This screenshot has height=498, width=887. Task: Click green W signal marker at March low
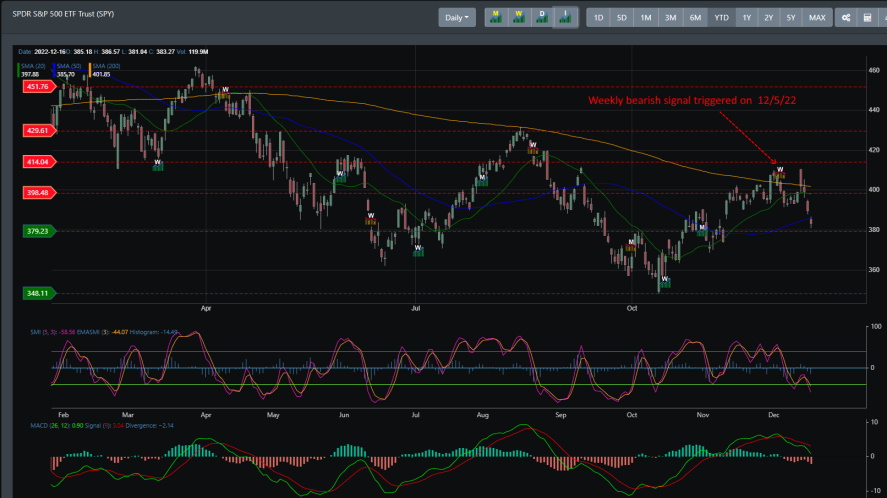pos(158,165)
